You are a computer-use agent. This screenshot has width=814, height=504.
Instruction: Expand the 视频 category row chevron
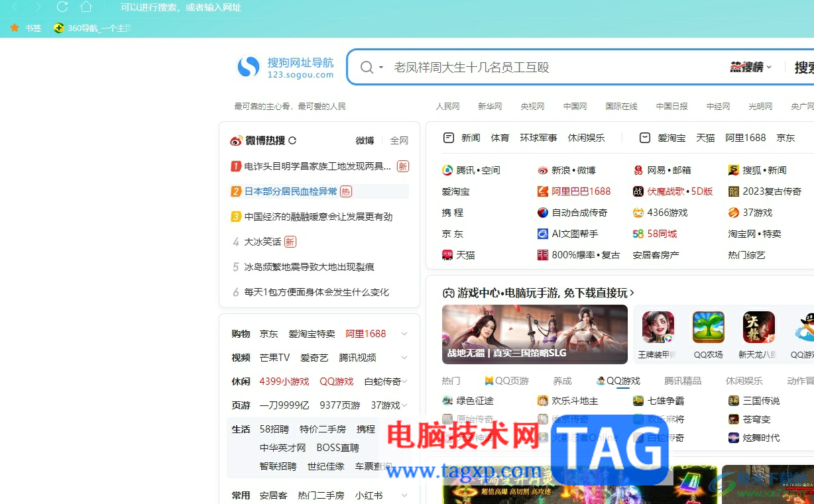(404, 358)
